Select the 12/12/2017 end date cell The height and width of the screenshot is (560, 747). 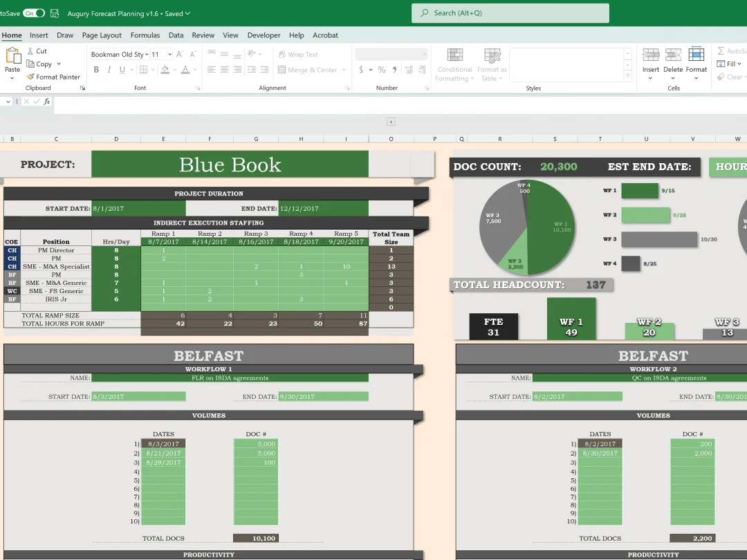324,209
